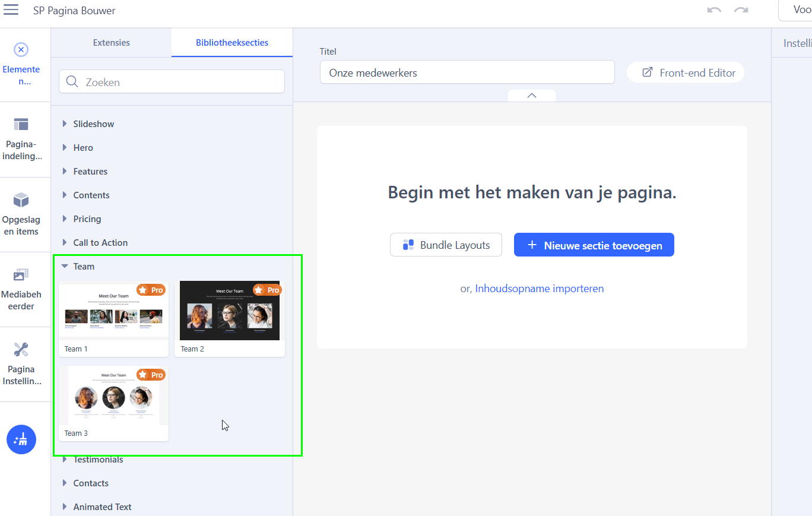The width and height of the screenshot is (812, 516).
Task: Close the Elementen panel icon
Action: tap(21, 50)
